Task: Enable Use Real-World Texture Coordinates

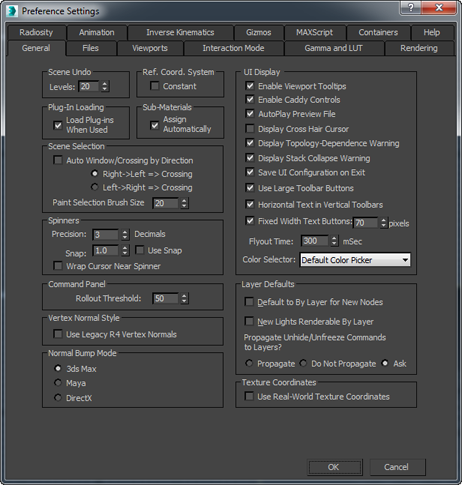Action: point(249,396)
